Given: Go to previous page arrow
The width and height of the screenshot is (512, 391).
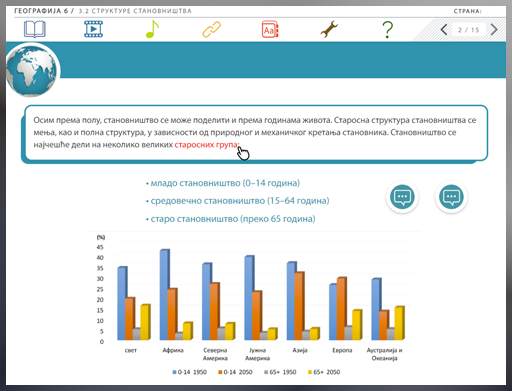Looking at the screenshot, I should coord(444,30).
